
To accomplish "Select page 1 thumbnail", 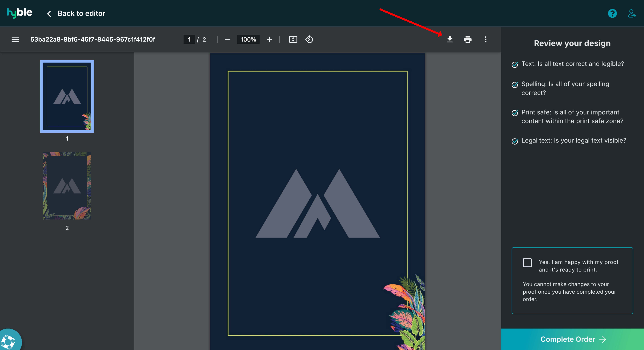I will tap(67, 96).
